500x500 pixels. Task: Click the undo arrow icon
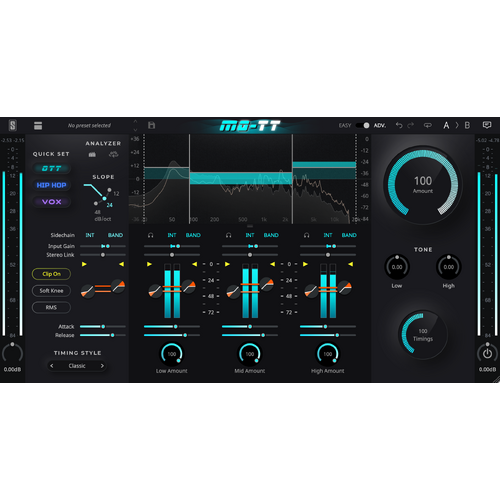[x=399, y=125]
